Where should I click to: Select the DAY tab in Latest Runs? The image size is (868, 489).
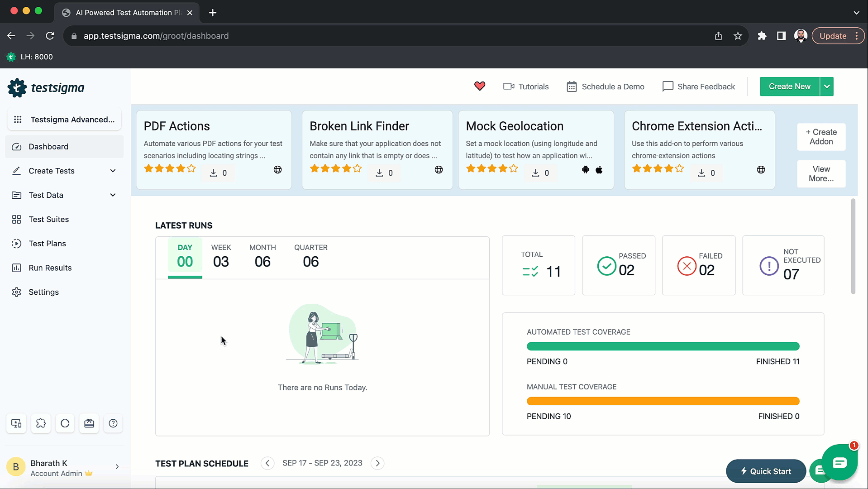tap(185, 257)
